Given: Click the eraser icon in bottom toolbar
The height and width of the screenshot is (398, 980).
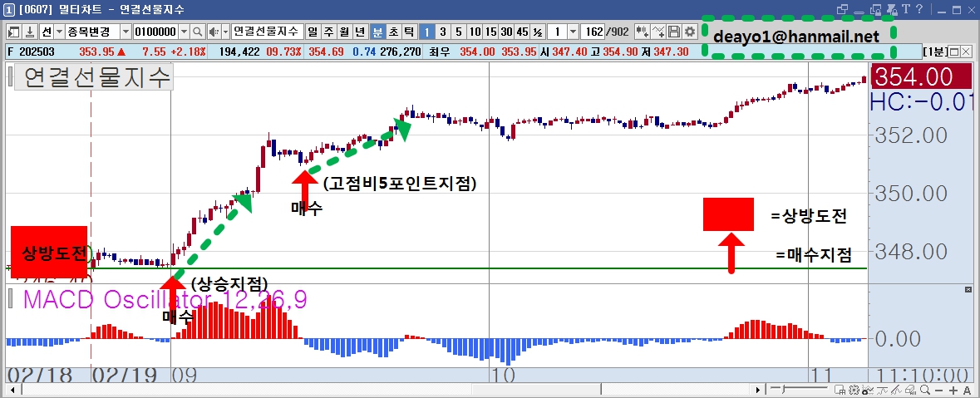Looking at the screenshot, I should tap(911, 390).
